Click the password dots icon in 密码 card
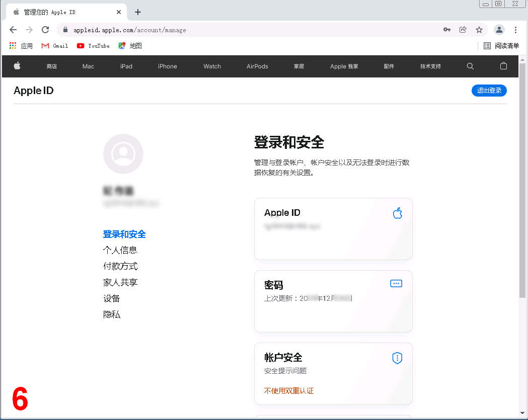Viewport: 528px width, 420px height. (396, 284)
